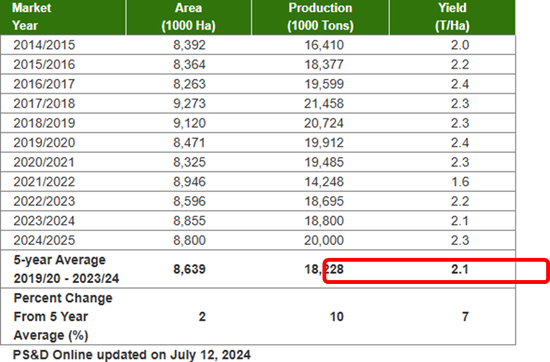Select production value 20,000 for 2024/2025
This screenshot has width=550, height=362.
pyautogui.click(x=324, y=240)
